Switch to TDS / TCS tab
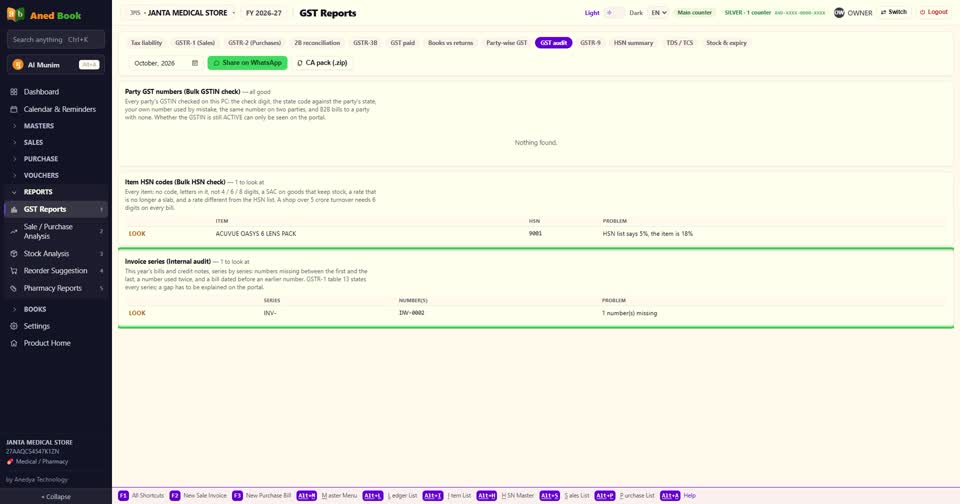Viewport: 960px width, 504px height. point(680,43)
